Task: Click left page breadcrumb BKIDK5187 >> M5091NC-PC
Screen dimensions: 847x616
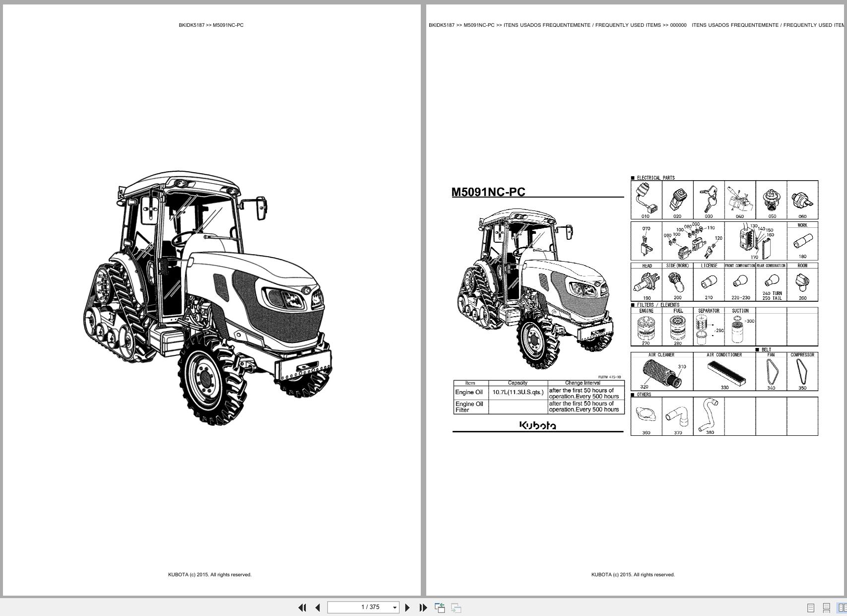Action: pyautogui.click(x=211, y=25)
